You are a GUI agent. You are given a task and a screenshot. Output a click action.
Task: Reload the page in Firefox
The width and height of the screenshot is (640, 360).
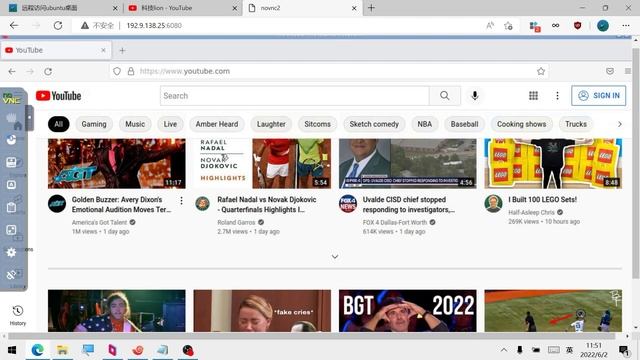48,71
